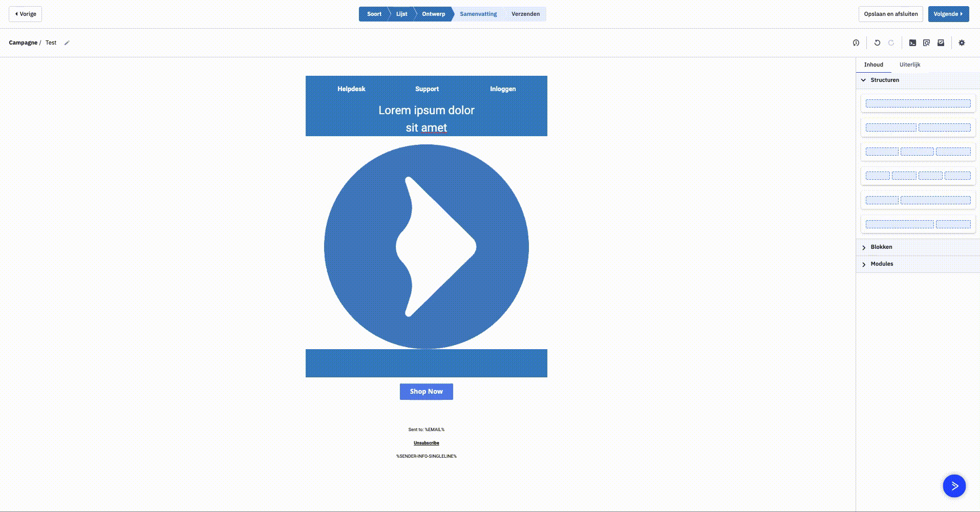The height and width of the screenshot is (512, 980).
Task: Select the single-column structure
Action: pyautogui.click(x=918, y=103)
